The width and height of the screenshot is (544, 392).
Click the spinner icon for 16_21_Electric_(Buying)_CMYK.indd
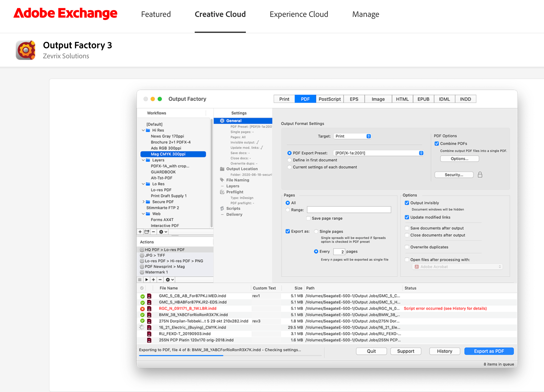click(x=142, y=328)
